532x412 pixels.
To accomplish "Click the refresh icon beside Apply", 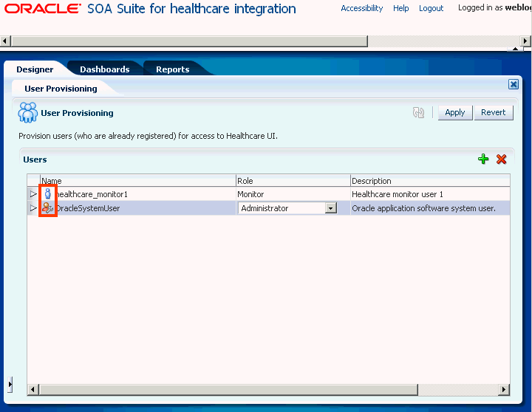I will click(x=418, y=112).
